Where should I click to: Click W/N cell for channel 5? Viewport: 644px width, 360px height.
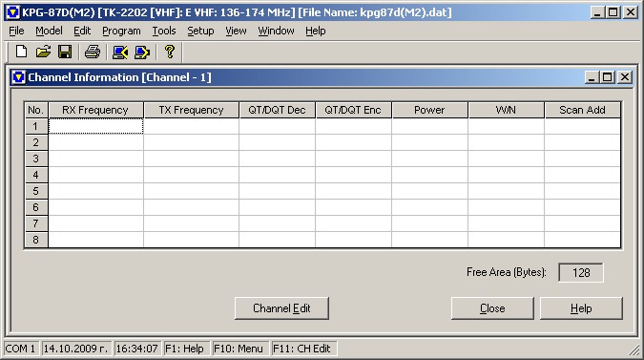(x=506, y=191)
